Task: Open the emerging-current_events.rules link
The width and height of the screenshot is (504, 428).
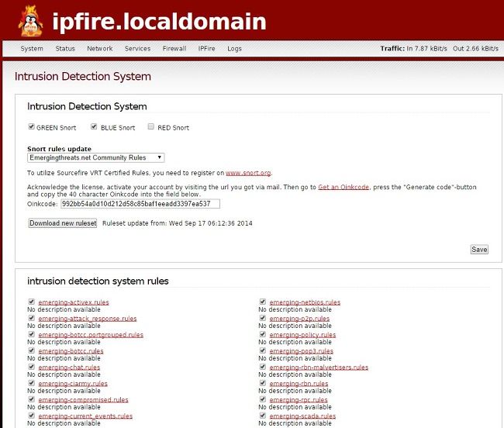Action: click(x=85, y=416)
